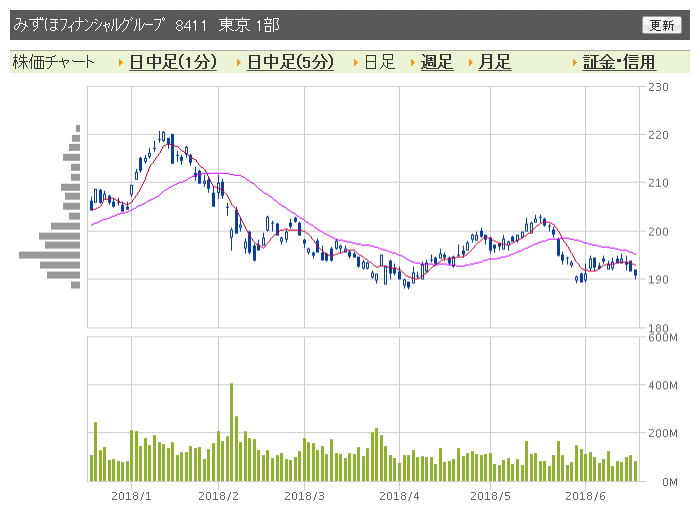Image resolution: width=698 pixels, height=521 pixels.
Task: Select the 日足 daily chart tab
Action: coord(380,62)
